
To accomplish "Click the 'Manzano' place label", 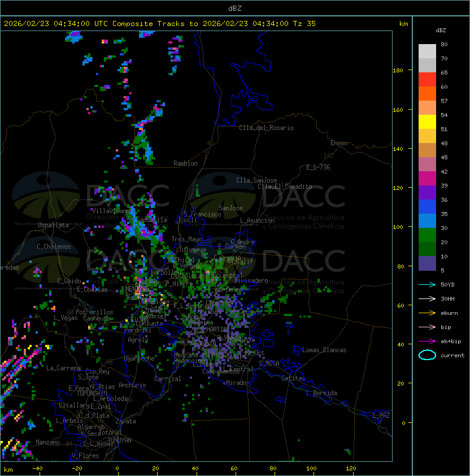I will (47, 442).
